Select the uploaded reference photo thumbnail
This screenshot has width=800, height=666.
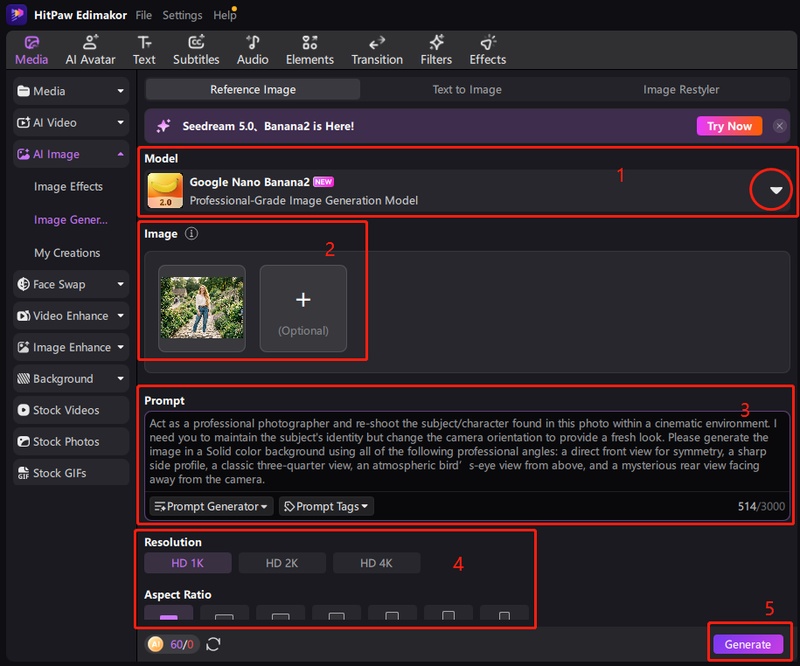[x=202, y=308]
